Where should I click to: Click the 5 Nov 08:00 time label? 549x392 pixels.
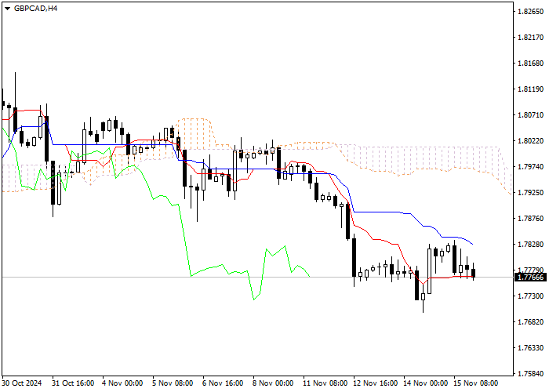point(173,383)
